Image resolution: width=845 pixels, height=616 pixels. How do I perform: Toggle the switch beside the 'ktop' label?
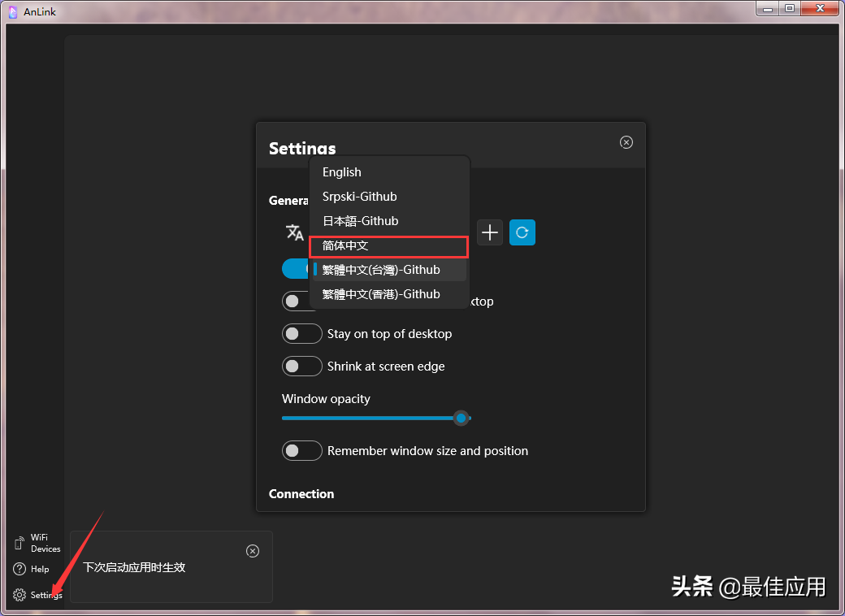(296, 301)
